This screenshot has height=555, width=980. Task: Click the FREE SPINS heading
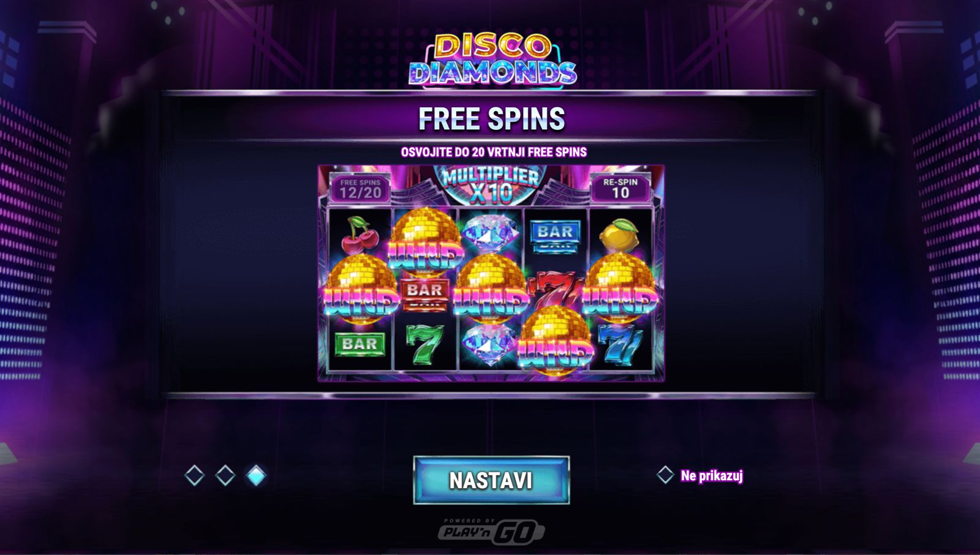pyautogui.click(x=492, y=119)
